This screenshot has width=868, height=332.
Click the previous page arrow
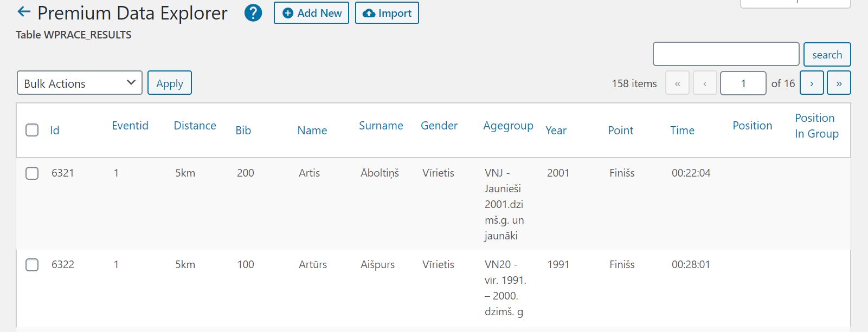pyautogui.click(x=705, y=83)
